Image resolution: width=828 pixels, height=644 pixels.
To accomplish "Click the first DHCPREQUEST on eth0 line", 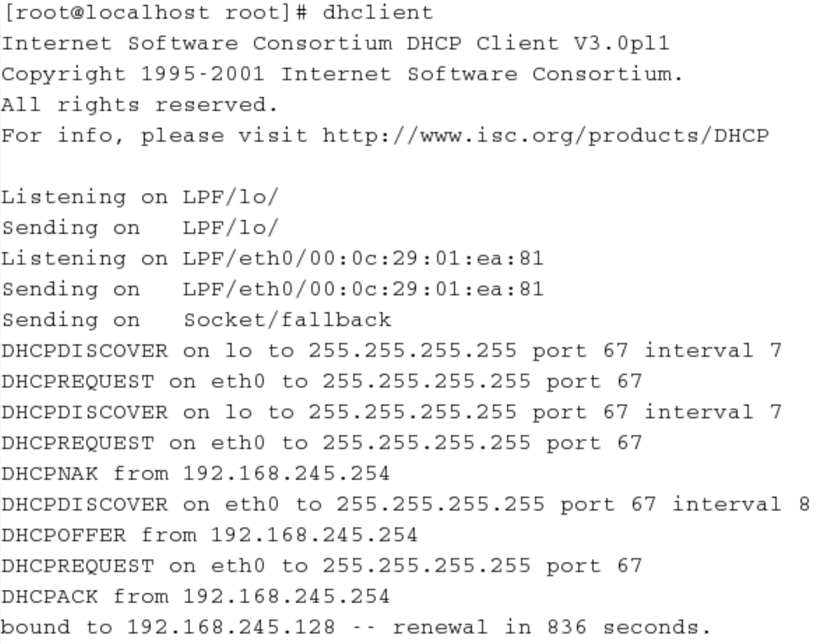I will coord(321,381).
